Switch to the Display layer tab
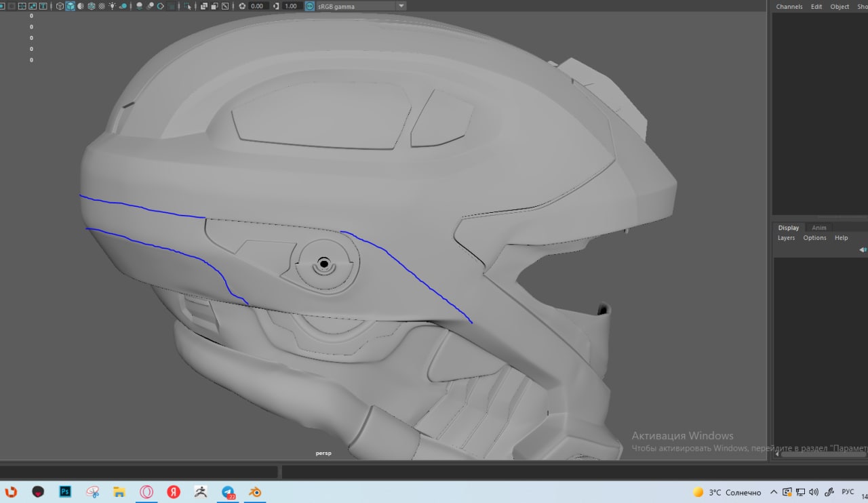 coord(789,228)
